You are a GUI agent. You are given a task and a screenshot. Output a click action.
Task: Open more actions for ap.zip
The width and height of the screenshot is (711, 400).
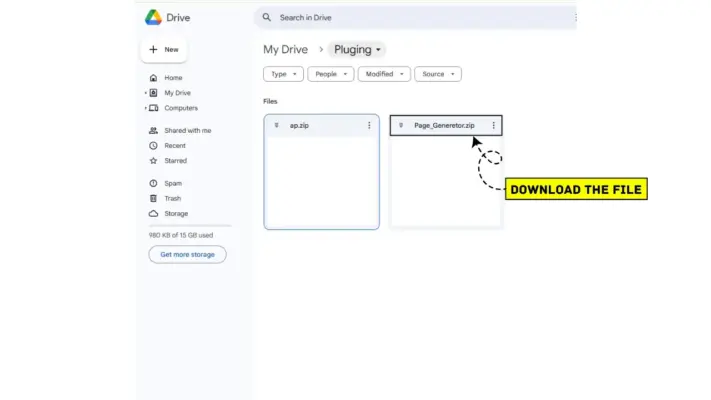(369, 125)
